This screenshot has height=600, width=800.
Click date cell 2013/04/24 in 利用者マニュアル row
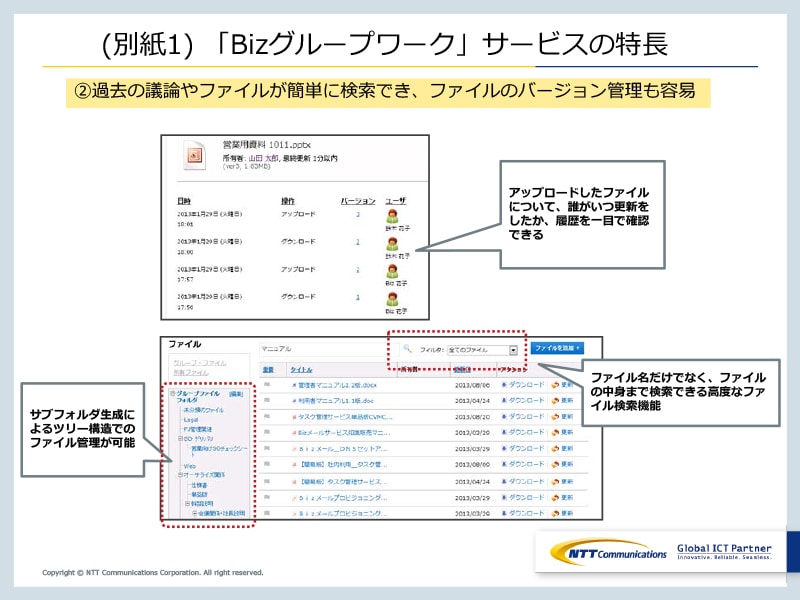click(x=472, y=401)
